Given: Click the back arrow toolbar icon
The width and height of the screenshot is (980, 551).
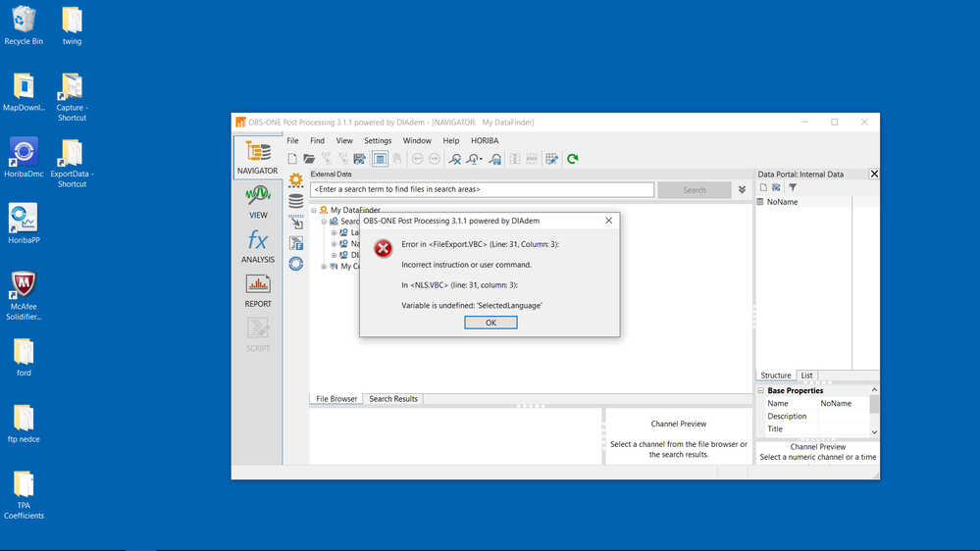Looking at the screenshot, I should [x=418, y=159].
